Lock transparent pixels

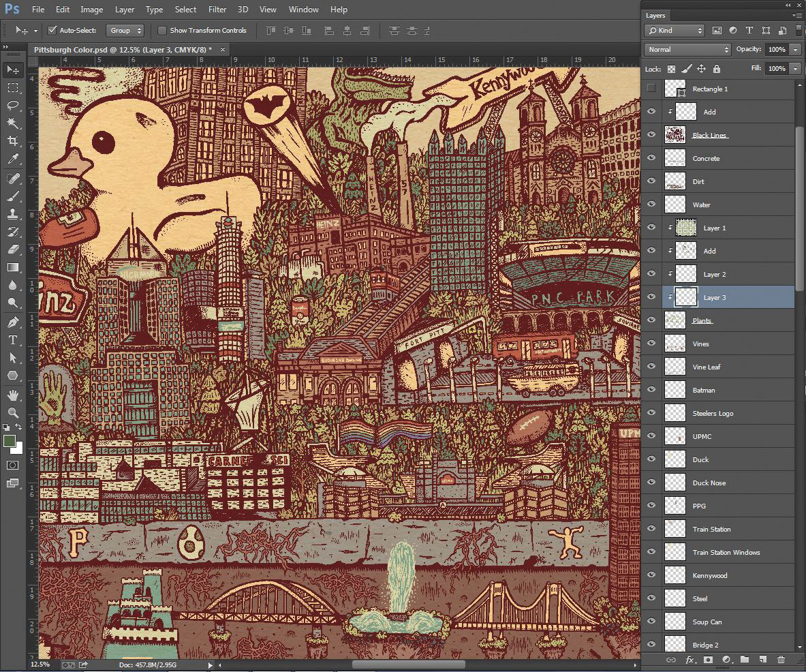(x=671, y=68)
